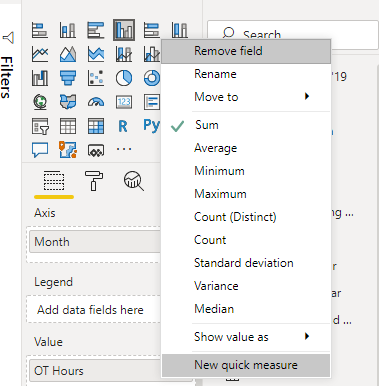Viewport: 379px width, 386px height.
Task: Expand the Filters pane arrow
Action: point(8,38)
